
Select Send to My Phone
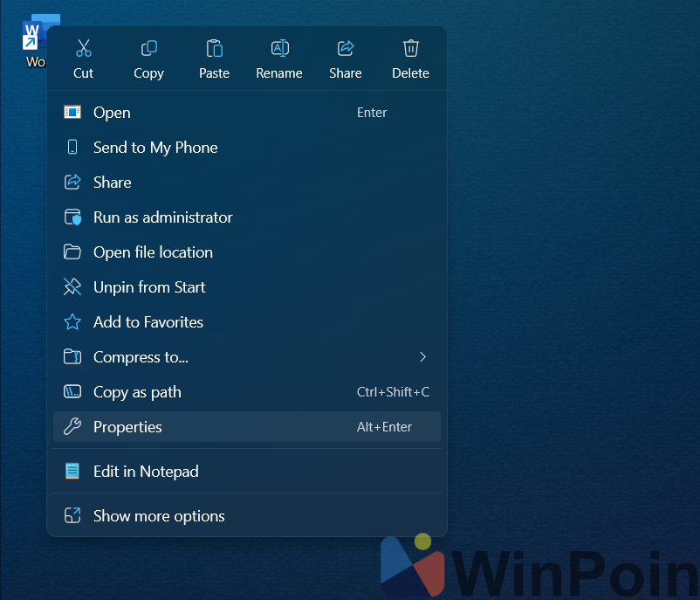[247, 147]
